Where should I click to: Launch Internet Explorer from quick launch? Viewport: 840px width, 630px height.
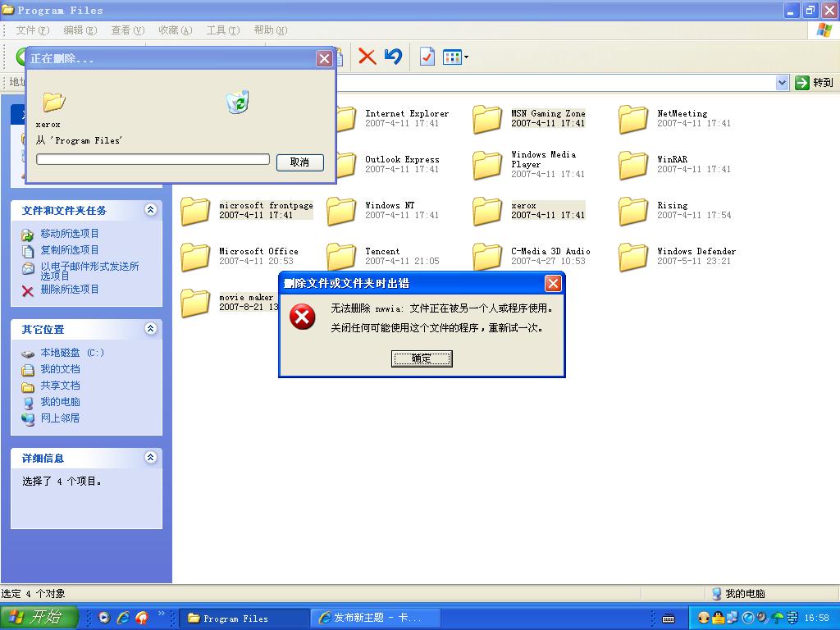[x=123, y=618]
